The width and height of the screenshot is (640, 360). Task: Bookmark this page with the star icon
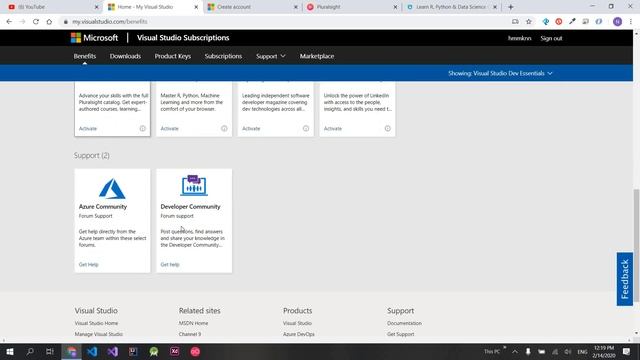click(529, 22)
